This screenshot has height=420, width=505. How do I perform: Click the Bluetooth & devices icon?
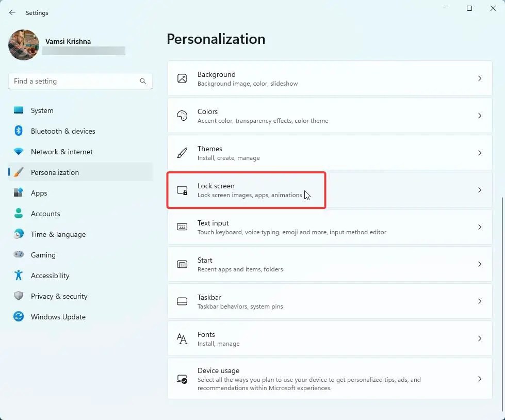coord(19,131)
